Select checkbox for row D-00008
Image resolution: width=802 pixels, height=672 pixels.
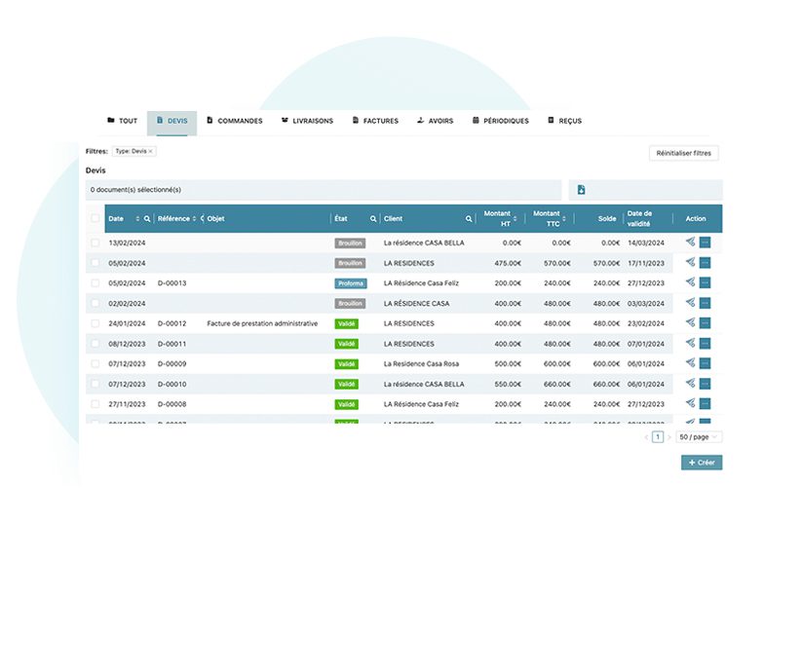tap(95, 404)
